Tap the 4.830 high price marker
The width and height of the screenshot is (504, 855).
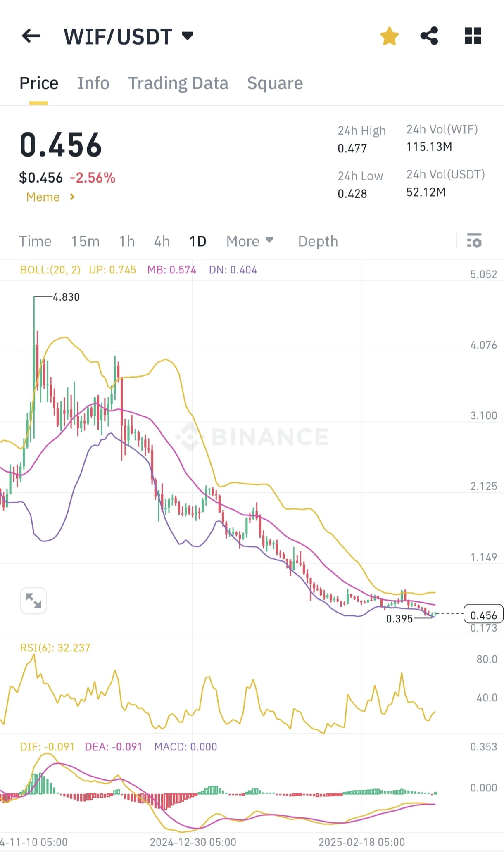66,297
